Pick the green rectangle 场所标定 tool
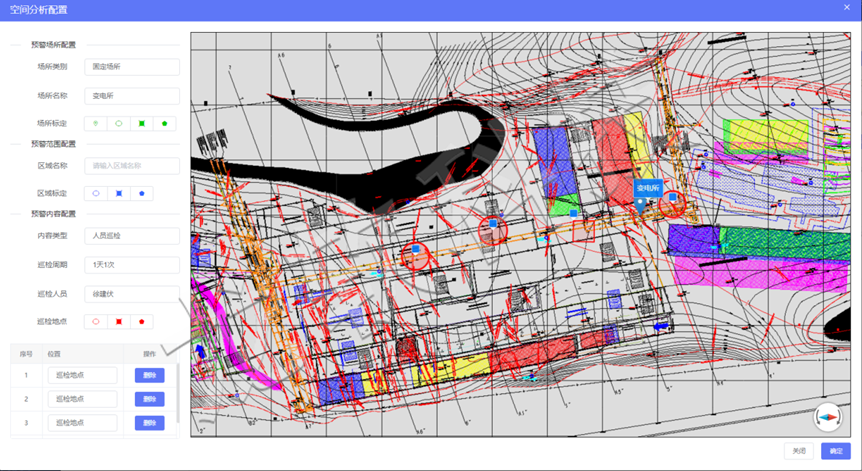The width and height of the screenshot is (862, 471). click(142, 123)
